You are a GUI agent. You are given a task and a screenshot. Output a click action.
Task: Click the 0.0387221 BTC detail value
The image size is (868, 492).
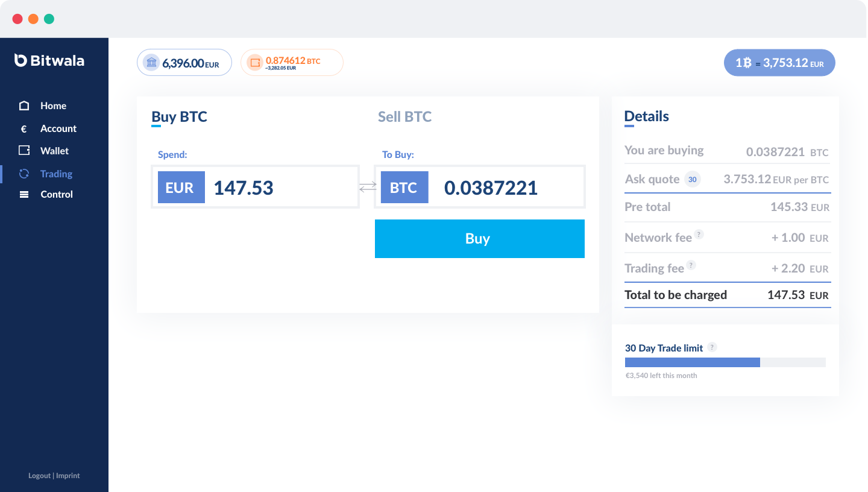pos(787,152)
